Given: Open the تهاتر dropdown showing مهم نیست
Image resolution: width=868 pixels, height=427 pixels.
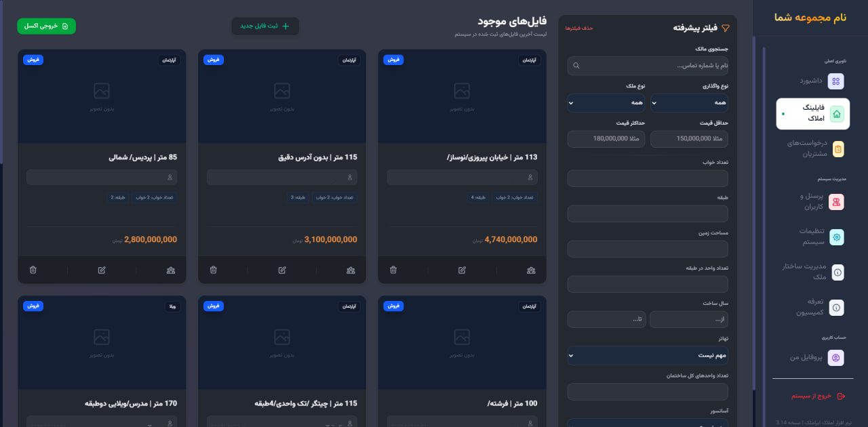Looking at the screenshot, I should pos(648,355).
